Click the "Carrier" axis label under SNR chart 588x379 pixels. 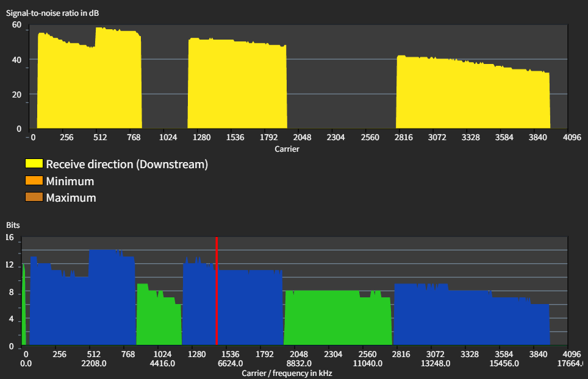(x=287, y=149)
